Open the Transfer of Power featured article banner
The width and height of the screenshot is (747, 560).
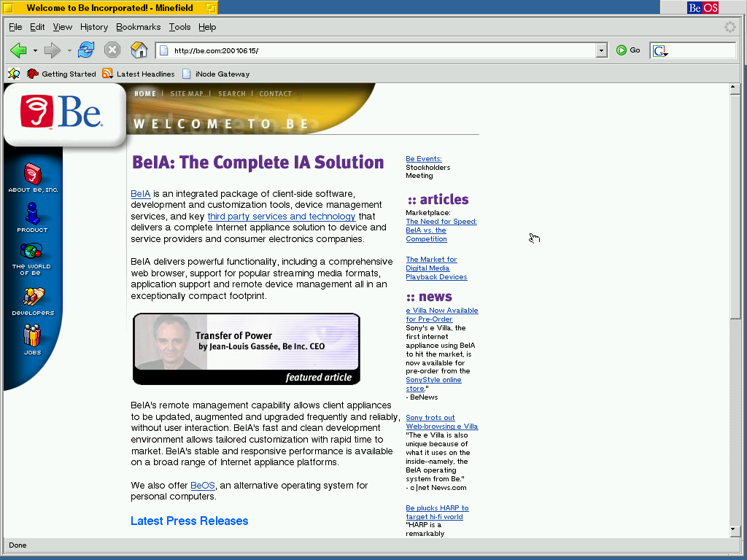tap(247, 349)
